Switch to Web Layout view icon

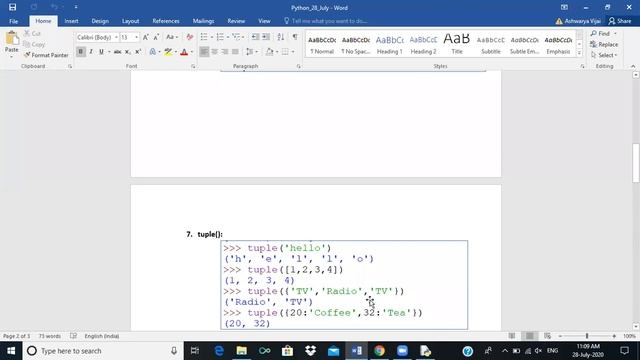coord(547,336)
